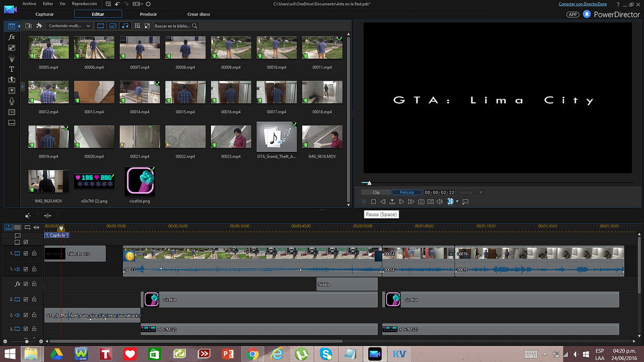This screenshot has height=362, width=644.
Task: Click the Import media folder icon
Action: coord(28,26)
